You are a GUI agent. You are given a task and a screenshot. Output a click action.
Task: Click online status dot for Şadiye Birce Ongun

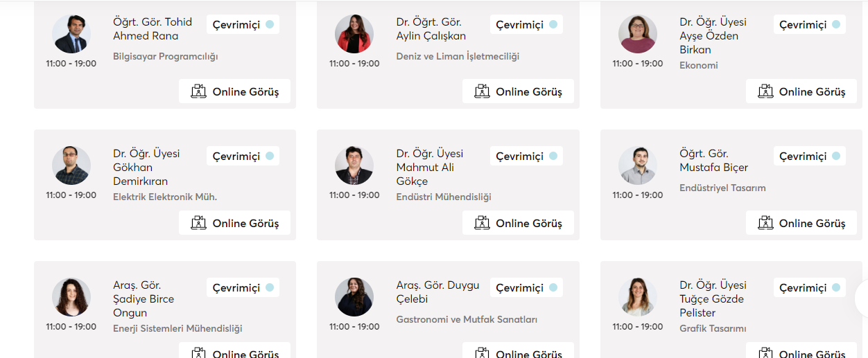(270, 287)
